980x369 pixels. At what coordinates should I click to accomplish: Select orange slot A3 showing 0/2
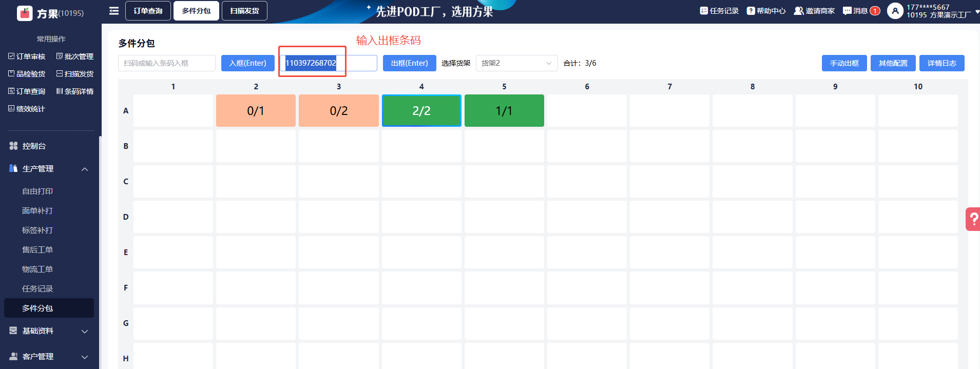coord(339,111)
